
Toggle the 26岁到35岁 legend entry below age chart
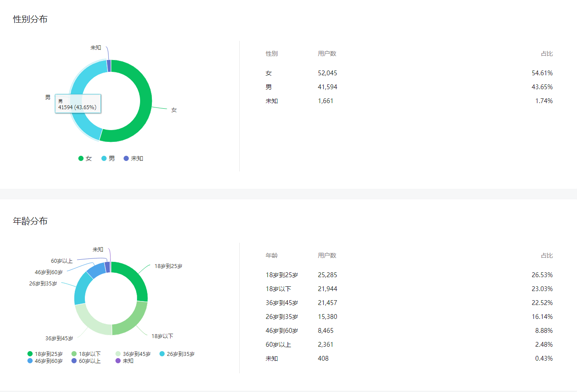[x=177, y=354]
